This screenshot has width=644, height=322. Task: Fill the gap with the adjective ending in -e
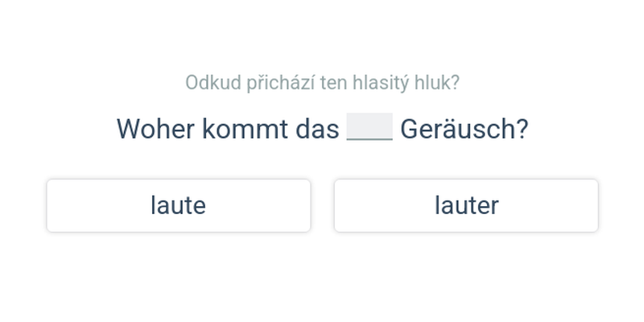(x=178, y=205)
